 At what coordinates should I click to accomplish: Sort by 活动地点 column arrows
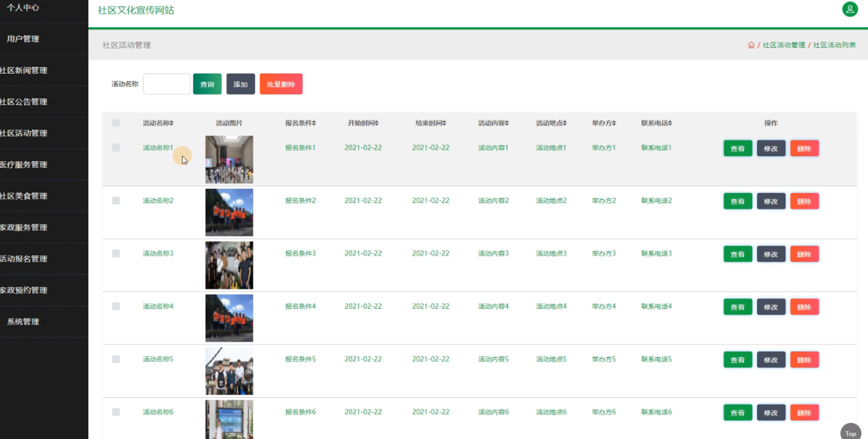click(565, 123)
